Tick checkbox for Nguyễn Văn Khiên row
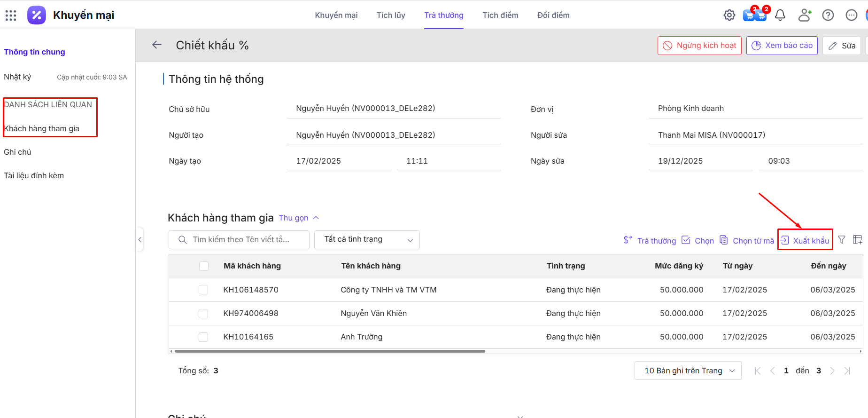This screenshot has height=418, width=868. tap(203, 313)
